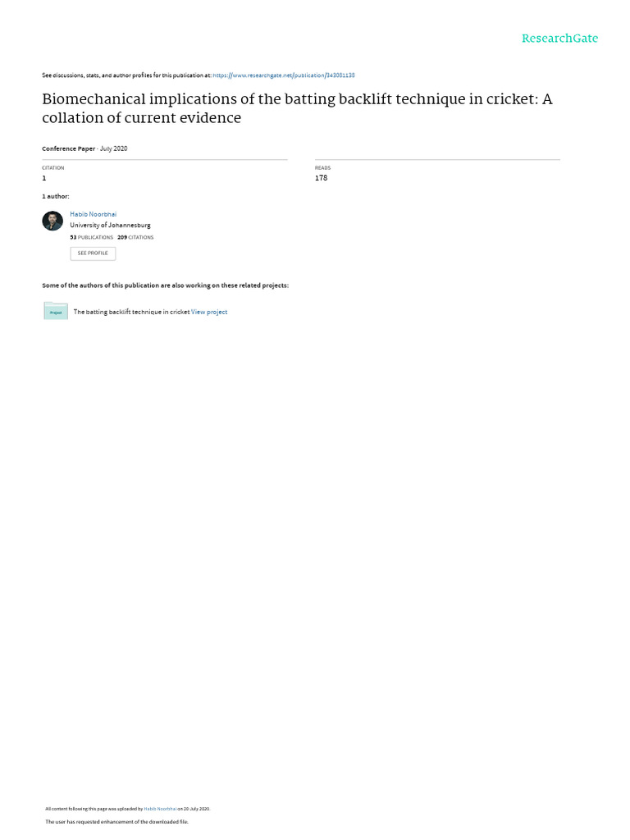Image resolution: width=630 pixels, height=840 pixels.
Task: Click the 209 Citations stat
Action: 135,237
